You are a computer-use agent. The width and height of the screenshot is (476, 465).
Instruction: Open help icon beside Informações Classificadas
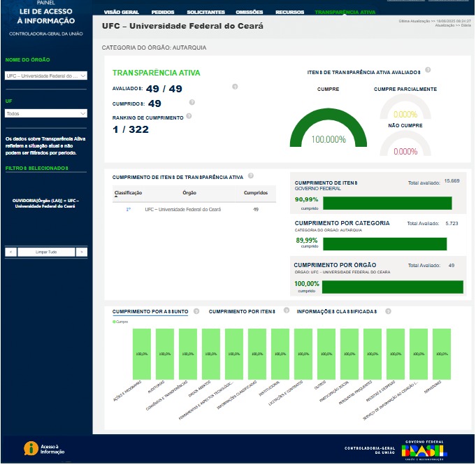click(388, 311)
